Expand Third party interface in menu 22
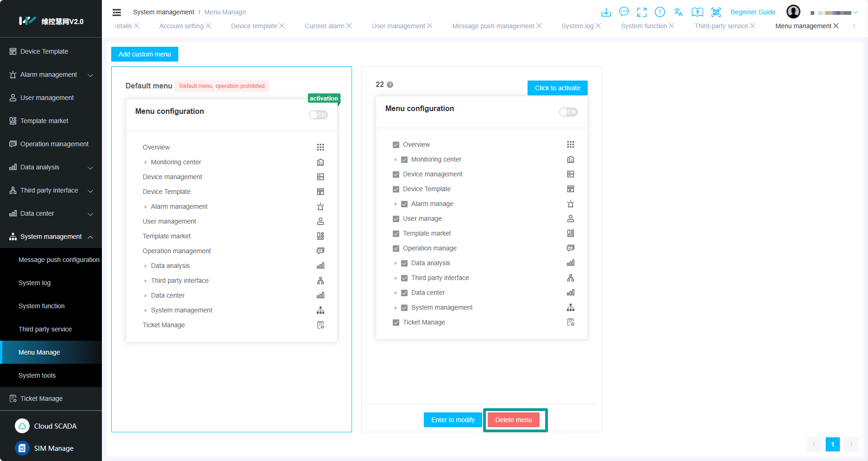This screenshot has height=461, width=868. click(x=396, y=278)
